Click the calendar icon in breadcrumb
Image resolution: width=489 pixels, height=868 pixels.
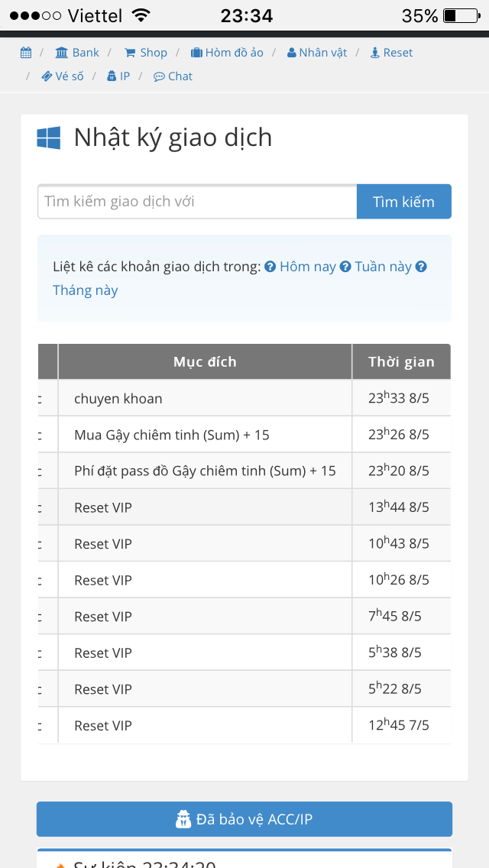click(26, 53)
